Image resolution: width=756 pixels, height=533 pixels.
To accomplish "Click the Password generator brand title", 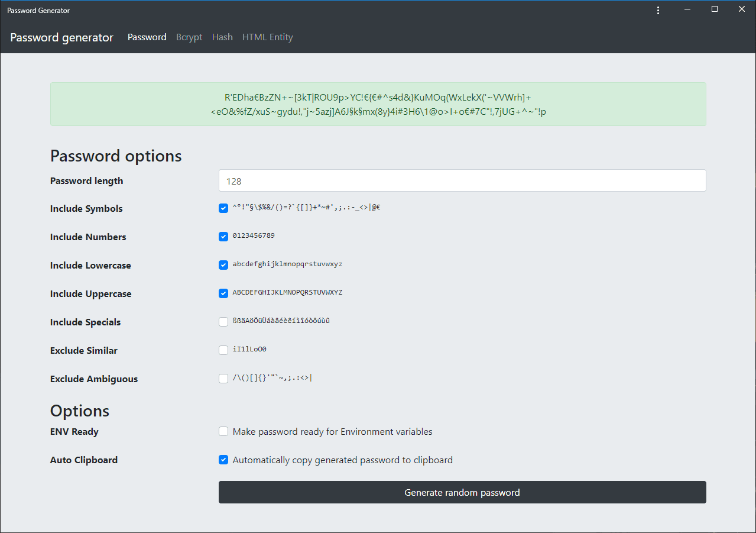I will coord(61,37).
